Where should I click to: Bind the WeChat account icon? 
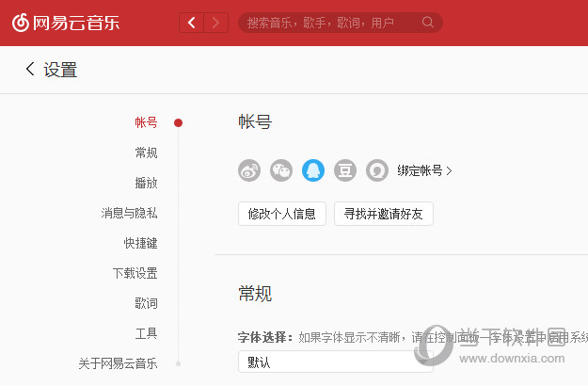281,170
